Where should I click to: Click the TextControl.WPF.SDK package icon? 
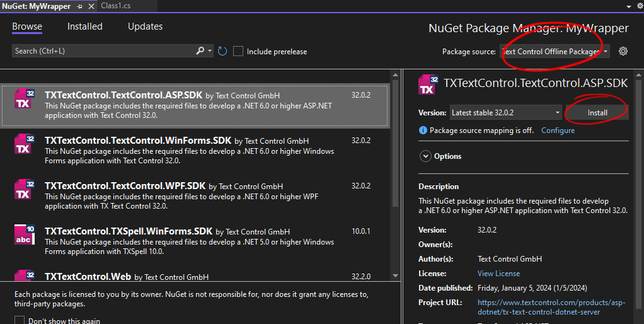pos(25,189)
